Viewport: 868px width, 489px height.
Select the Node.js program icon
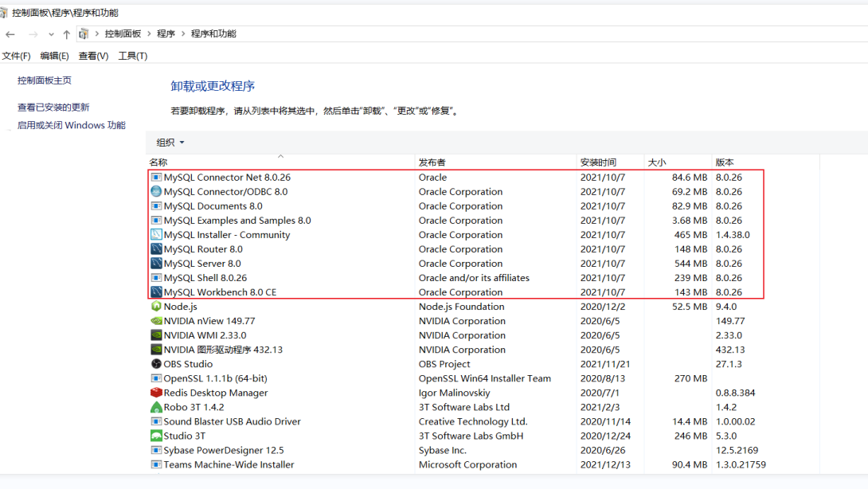(x=158, y=306)
